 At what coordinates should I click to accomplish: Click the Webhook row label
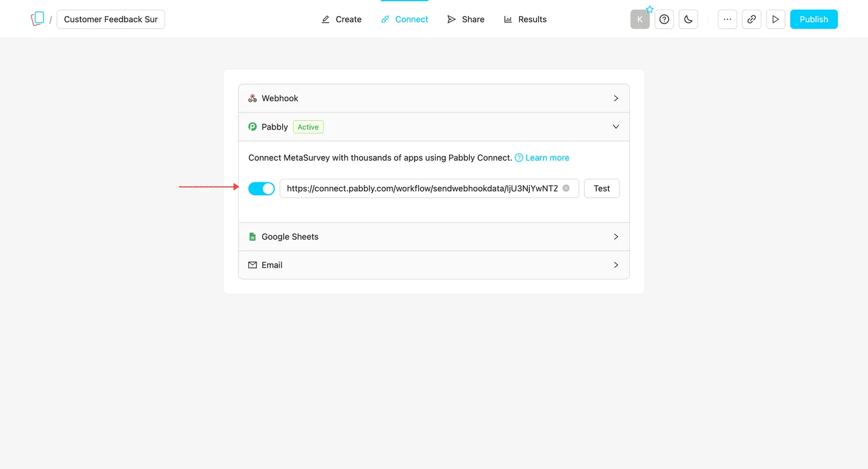pos(280,98)
